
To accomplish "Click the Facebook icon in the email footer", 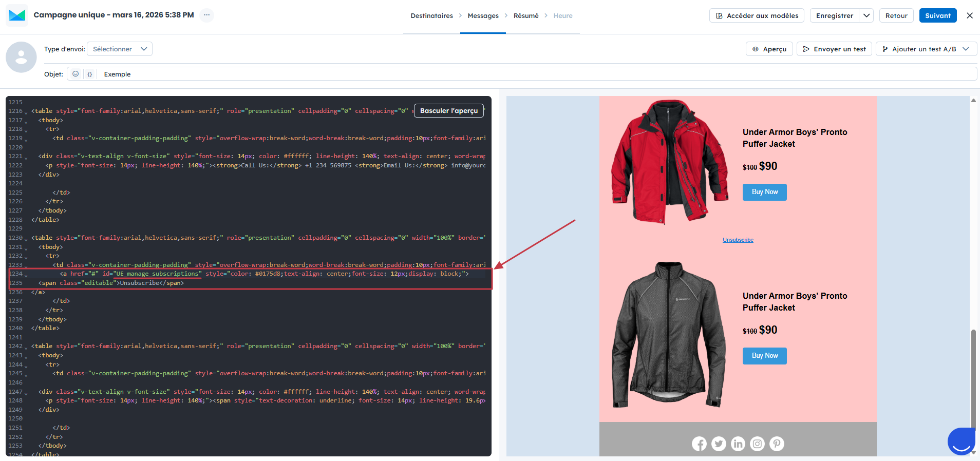I will 699,444.
